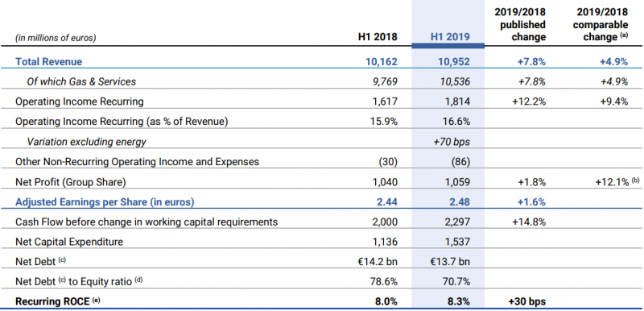Image resolution: width=644 pixels, height=311 pixels.
Task: Select Adjusted Earnings per Share row label
Action: click(105, 202)
